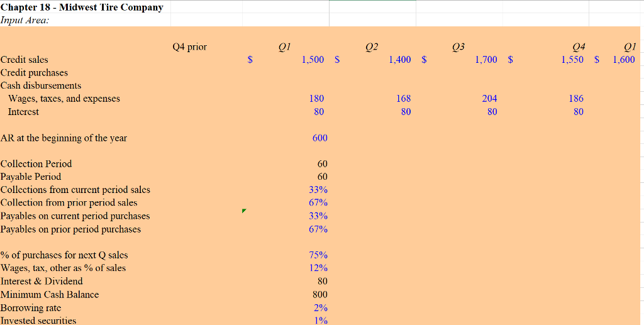Select the Q2 column header
This screenshot has width=644, height=325.
(372, 47)
